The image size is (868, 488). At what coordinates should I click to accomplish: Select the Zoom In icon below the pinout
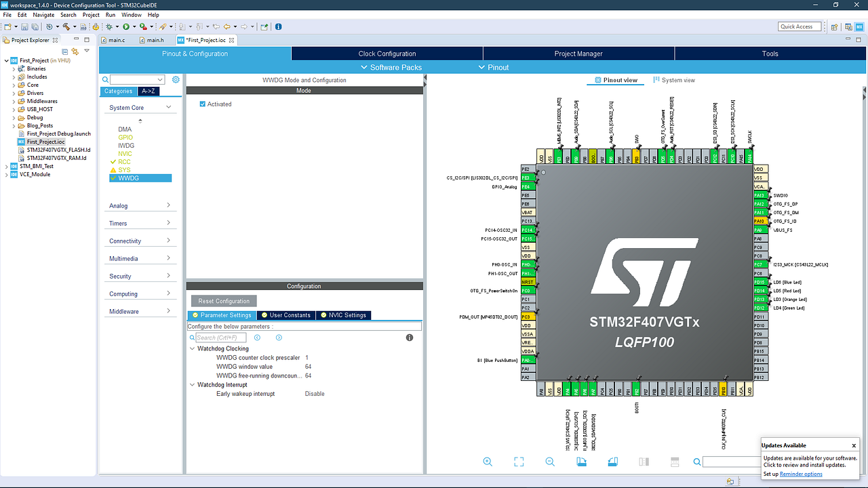click(488, 462)
